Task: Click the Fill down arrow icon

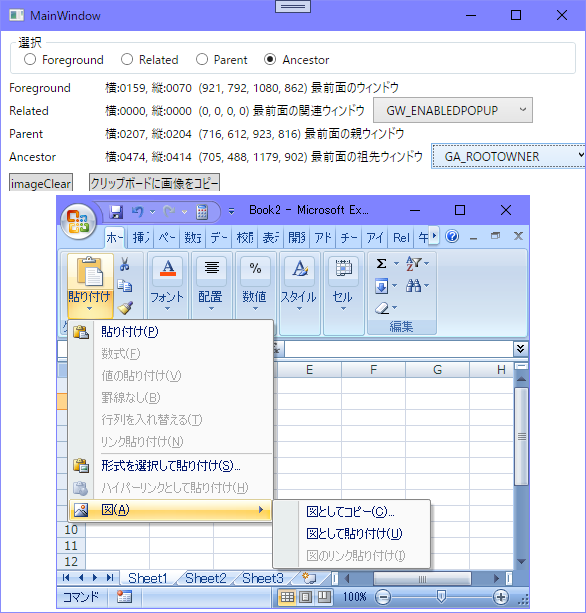Action: click(382, 286)
